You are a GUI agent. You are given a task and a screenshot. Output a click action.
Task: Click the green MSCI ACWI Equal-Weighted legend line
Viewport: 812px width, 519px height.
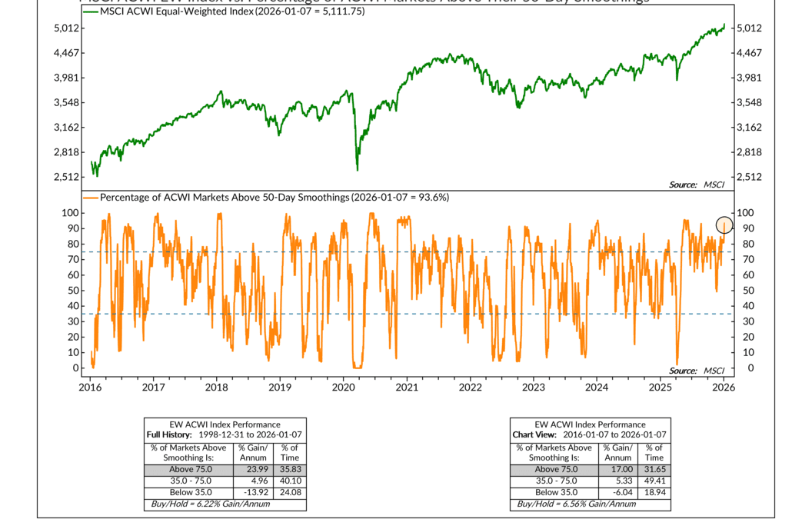coord(91,12)
